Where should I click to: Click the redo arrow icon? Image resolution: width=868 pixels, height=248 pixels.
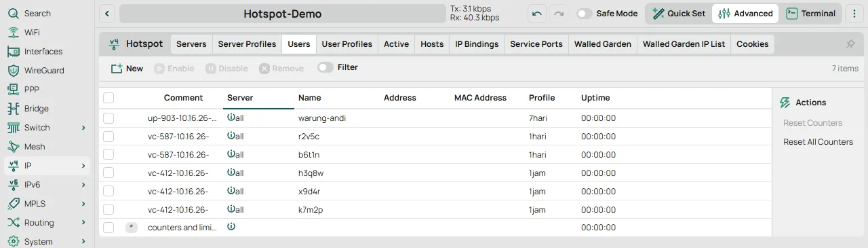point(559,14)
